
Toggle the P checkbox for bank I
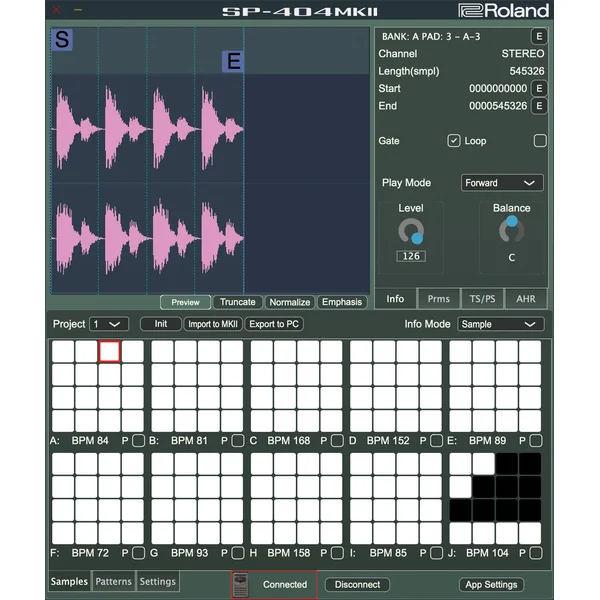[x=436, y=553]
